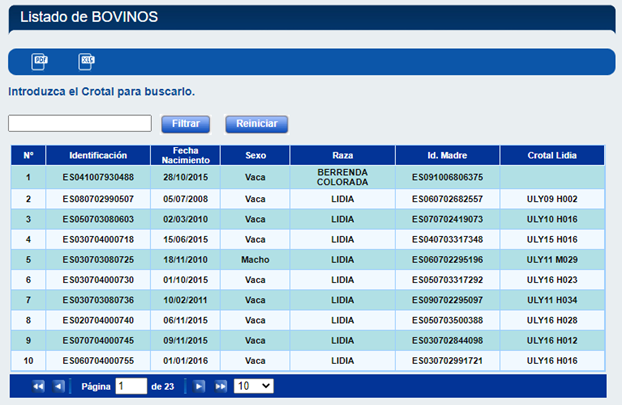Go to the previous page of results
This screenshot has height=405, width=622.
coord(58,386)
